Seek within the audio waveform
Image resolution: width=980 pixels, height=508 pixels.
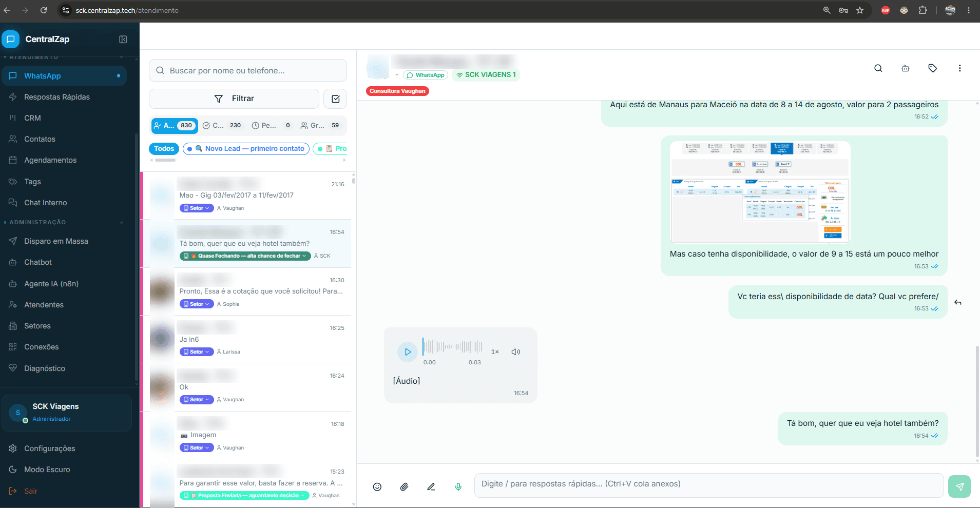pos(452,347)
